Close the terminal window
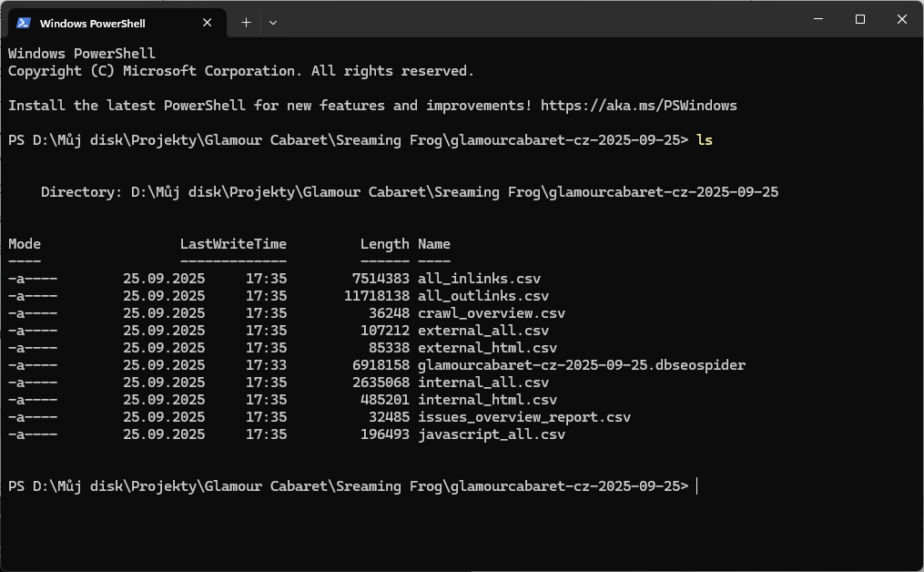 pyautogui.click(x=901, y=19)
